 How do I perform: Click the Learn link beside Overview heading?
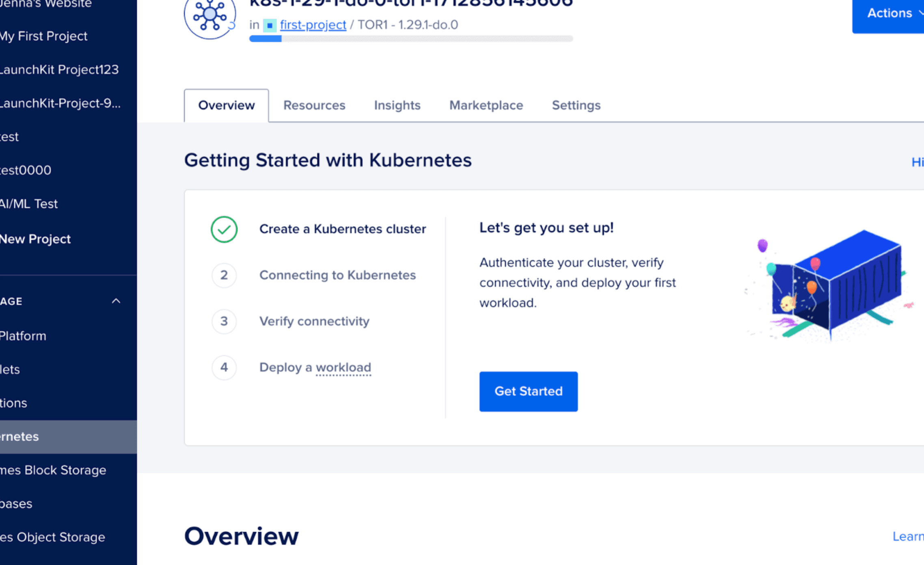click(908, 537)
